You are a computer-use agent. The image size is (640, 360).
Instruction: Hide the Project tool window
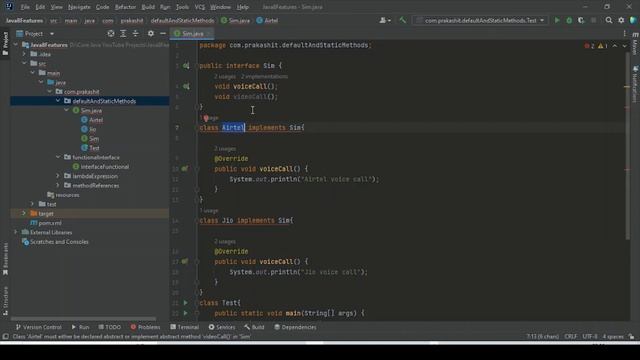(x=163, y=34)
